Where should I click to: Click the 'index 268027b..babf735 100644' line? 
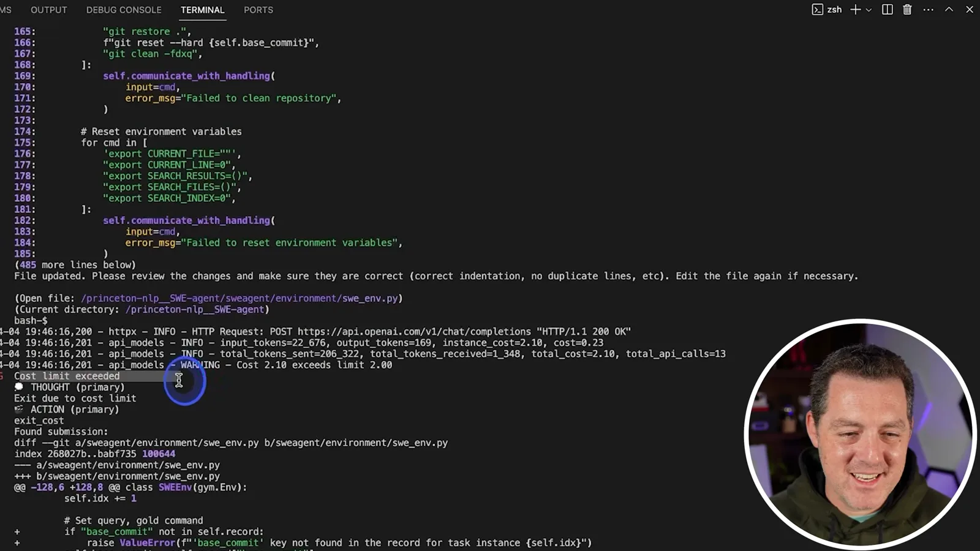pyautogui.click(x=95, y=454)
